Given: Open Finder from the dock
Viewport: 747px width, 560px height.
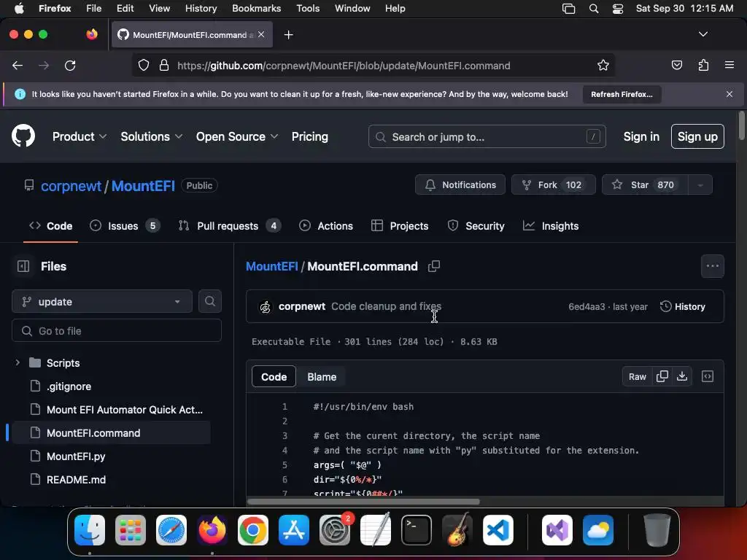Looking at the screenshot, I should (x=90, y=530).
